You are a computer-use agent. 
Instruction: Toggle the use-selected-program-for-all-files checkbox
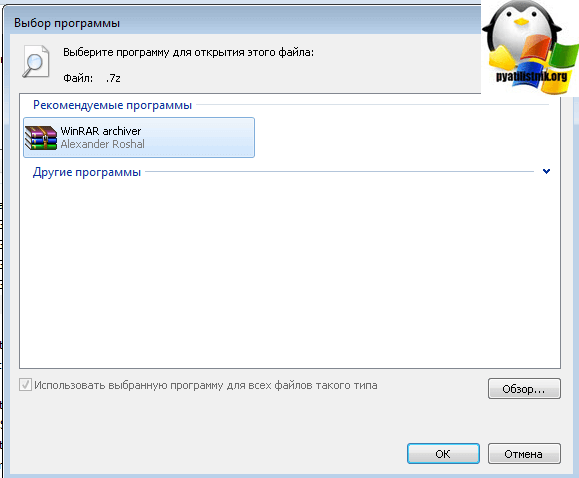[x=25, y=385]
